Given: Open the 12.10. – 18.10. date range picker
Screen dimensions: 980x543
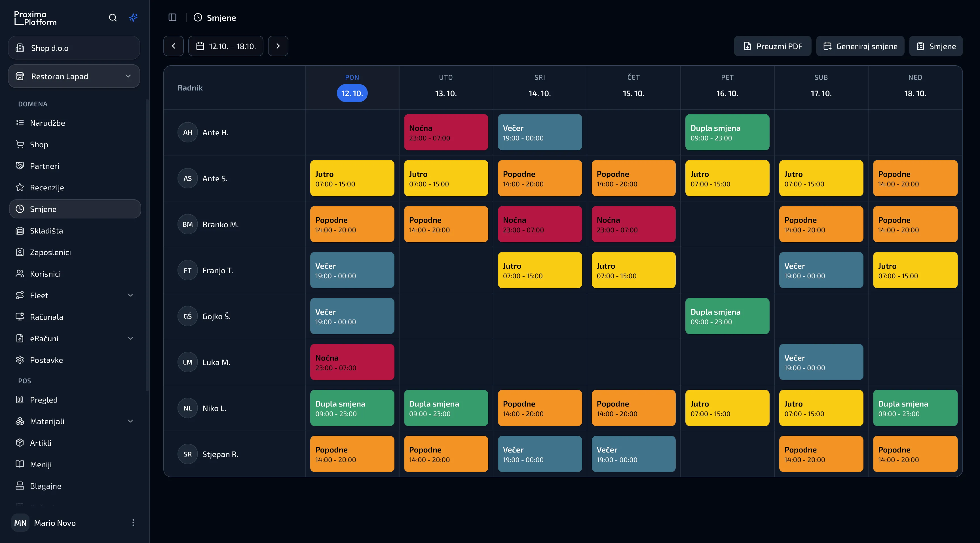Looking at the screenshot, I should 226,46.
